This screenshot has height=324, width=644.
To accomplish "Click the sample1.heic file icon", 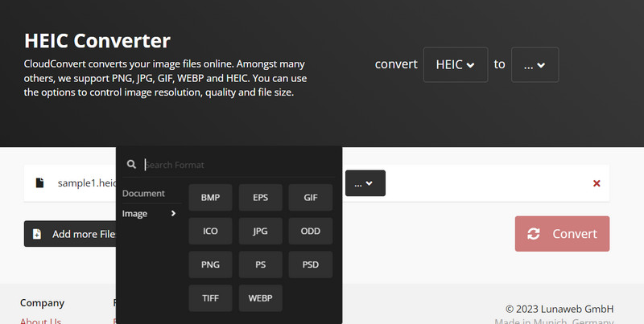I will click(39, 183).
